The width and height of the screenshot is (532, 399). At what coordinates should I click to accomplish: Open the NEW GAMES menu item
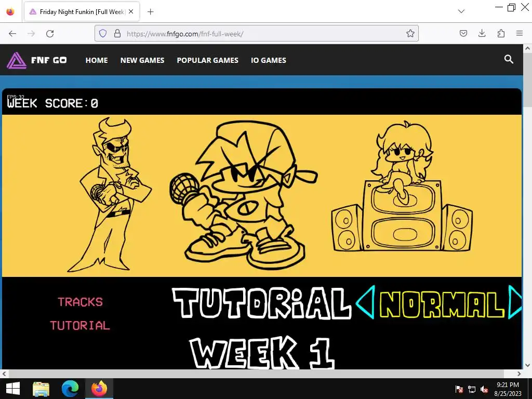(x=142, y=60)
